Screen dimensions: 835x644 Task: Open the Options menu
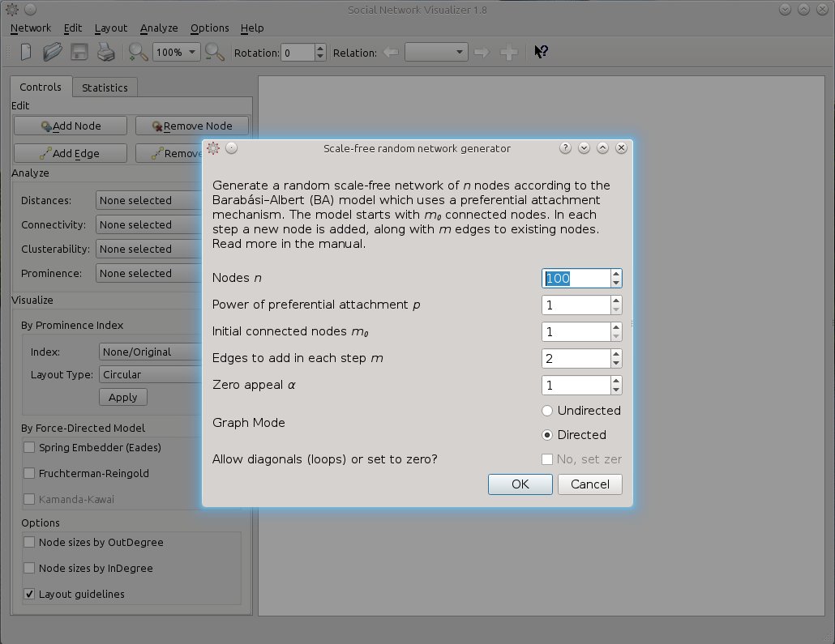click(x=210, y=28)
